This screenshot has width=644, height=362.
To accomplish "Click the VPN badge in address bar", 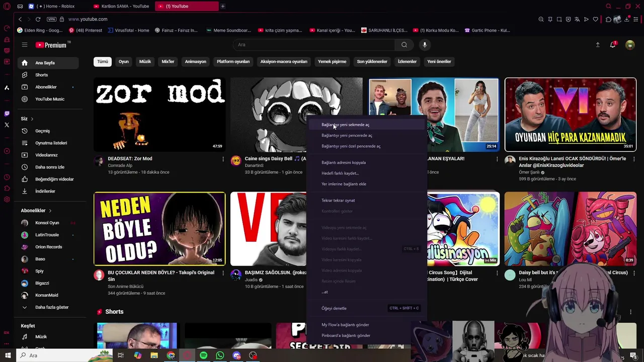I will tap(51, 19).
